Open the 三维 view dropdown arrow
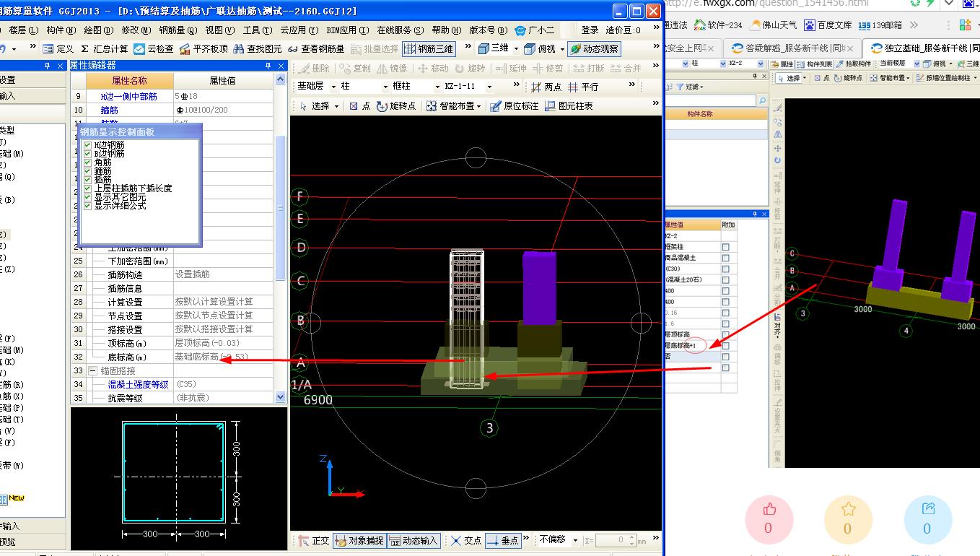Image resolution: width=980 pixels, height=556 pixels. [x=516, y=49]
